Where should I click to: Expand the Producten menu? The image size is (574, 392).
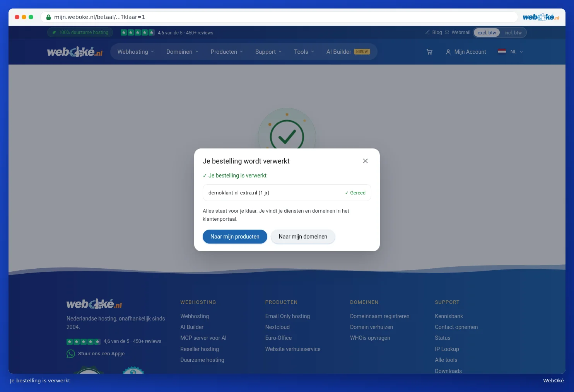(x=227, y=52)
